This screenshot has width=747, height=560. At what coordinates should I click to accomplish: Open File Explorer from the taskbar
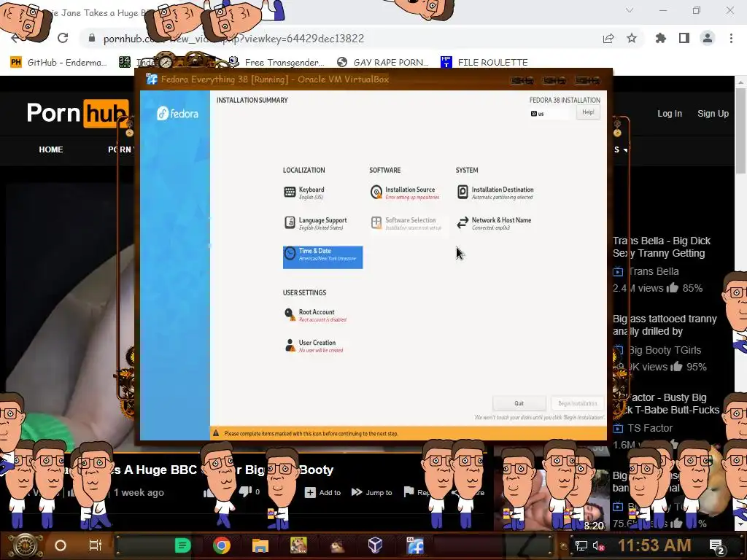260,545
